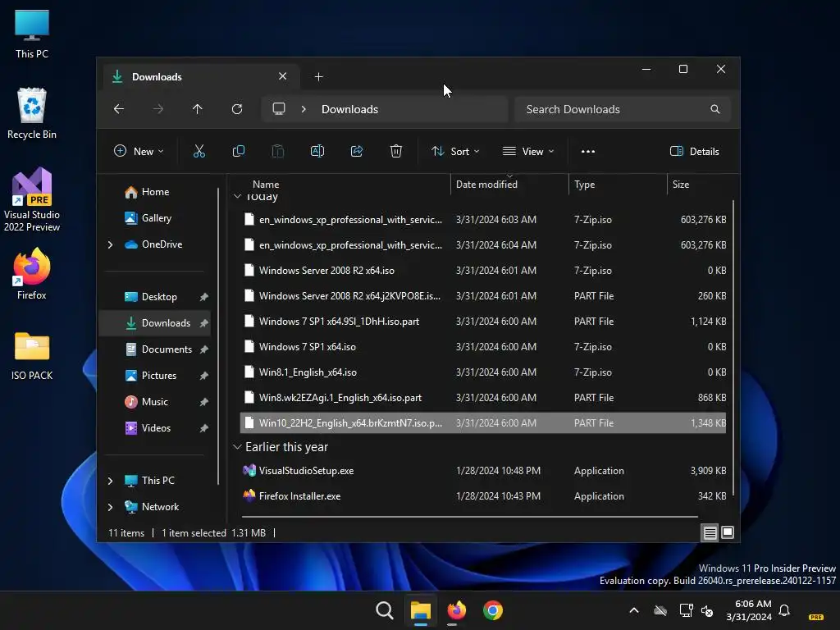Screen dimensions: 840x630
Task: Collapse the Earlier this year group
Action: [x=237, y=447]
